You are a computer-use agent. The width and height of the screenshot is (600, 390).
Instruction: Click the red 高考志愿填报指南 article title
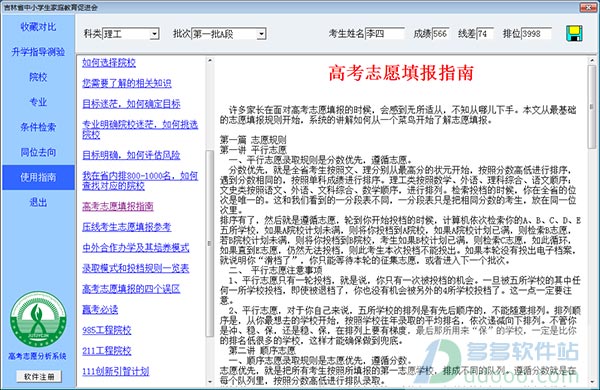(401, 73)
